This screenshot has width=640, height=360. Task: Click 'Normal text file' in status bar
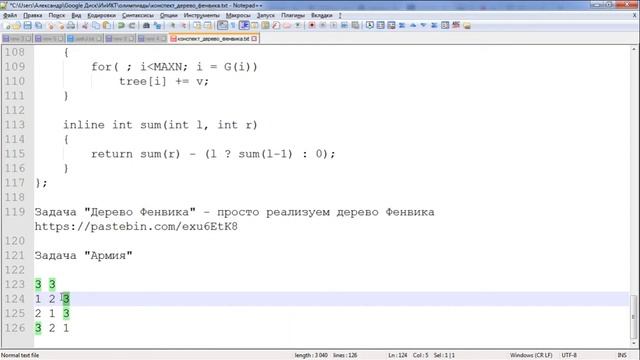tap(20, 355)
